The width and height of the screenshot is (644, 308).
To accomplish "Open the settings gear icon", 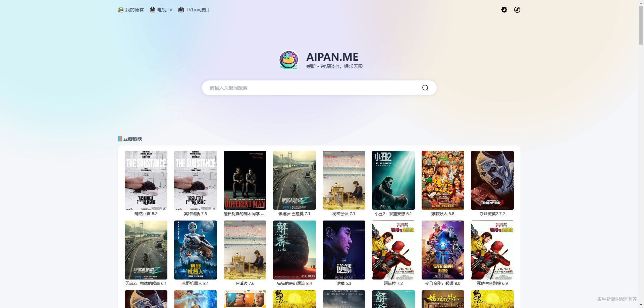I will coord(504,10).
